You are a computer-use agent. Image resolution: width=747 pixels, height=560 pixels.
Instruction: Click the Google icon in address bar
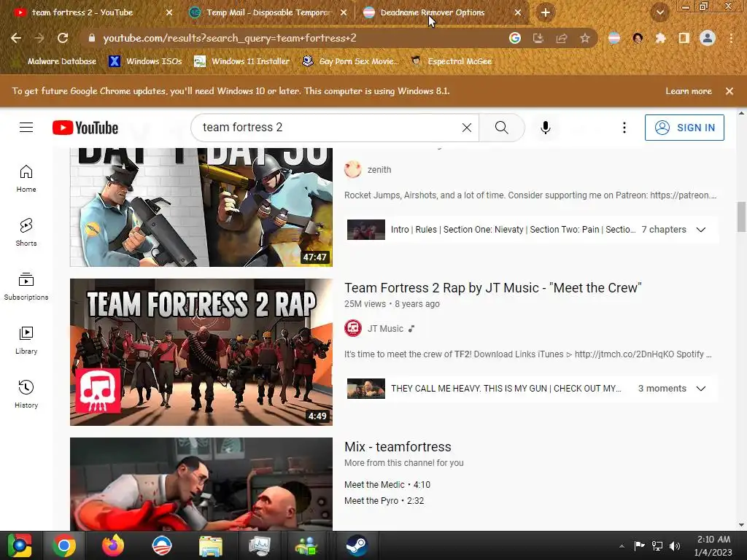[x=514, y=38]
